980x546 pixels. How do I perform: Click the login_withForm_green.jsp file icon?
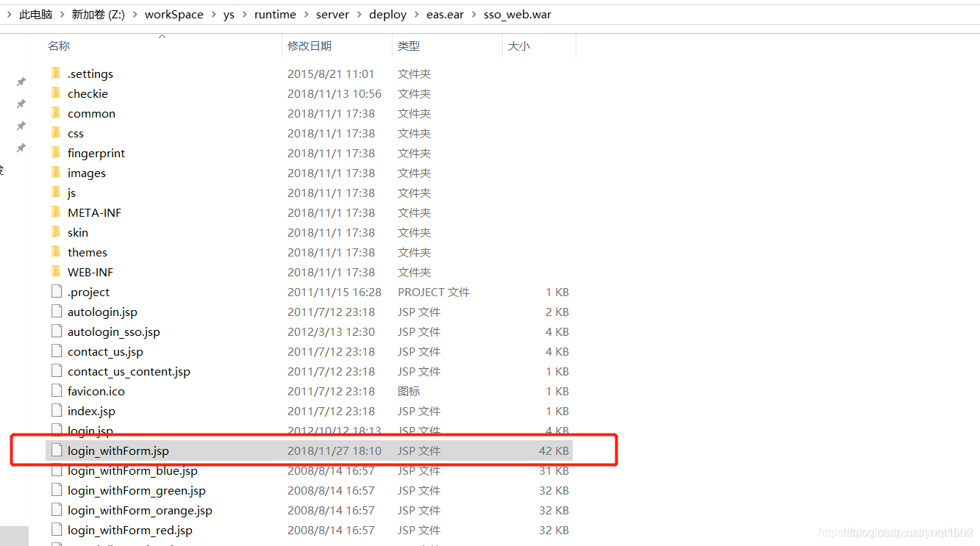tap(57, 490)
